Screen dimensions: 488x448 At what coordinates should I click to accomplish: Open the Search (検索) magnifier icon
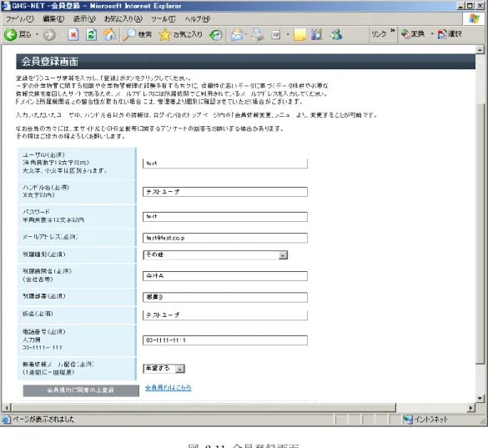pyautogui.click(x=129, y=34)
